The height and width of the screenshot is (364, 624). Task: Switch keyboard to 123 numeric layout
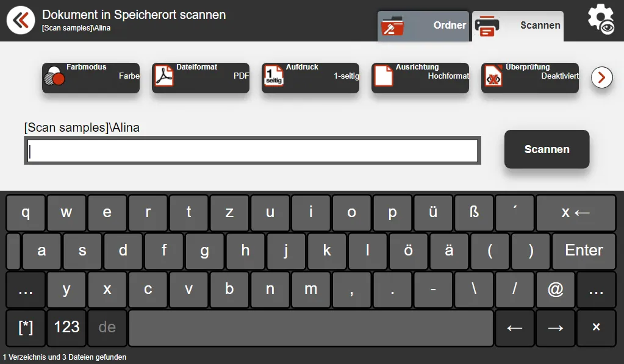coord(66,327)
